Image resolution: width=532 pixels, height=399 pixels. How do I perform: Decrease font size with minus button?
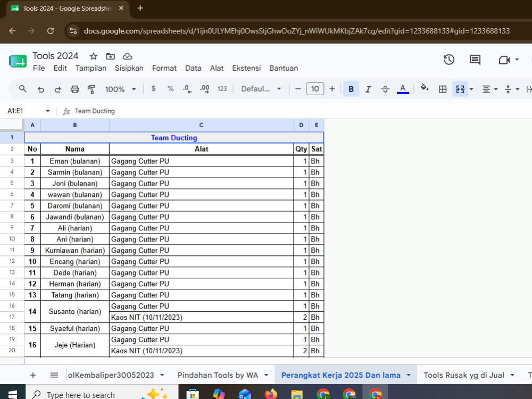point(298,89)
